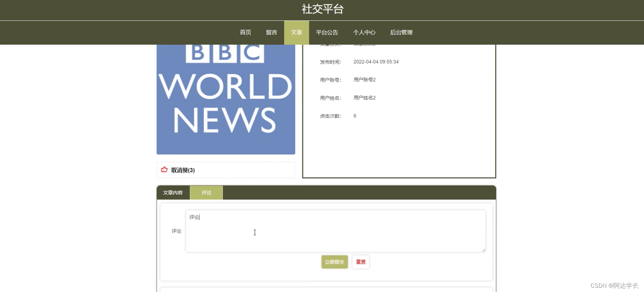
Task: Click the BBC World News article image
Action: (x=226, y=99)
